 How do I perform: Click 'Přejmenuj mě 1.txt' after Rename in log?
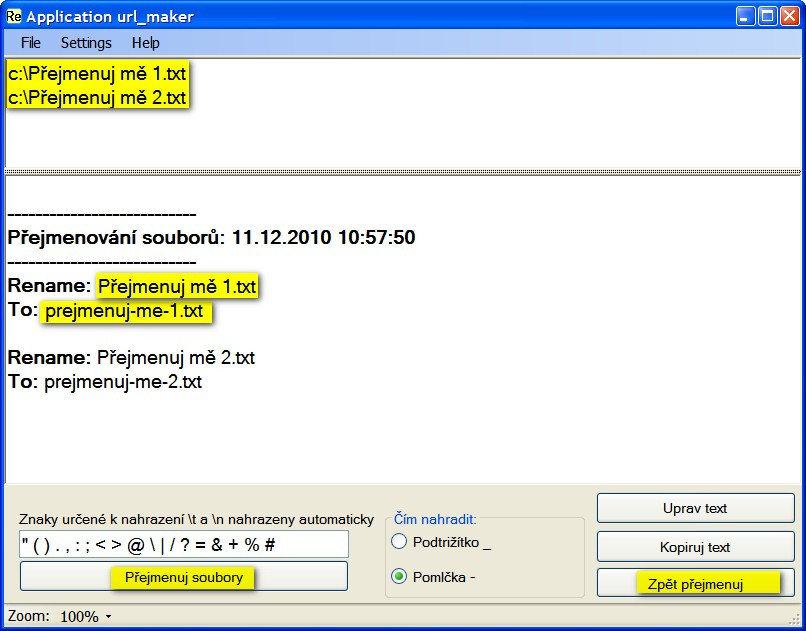[x=176, y=286]
